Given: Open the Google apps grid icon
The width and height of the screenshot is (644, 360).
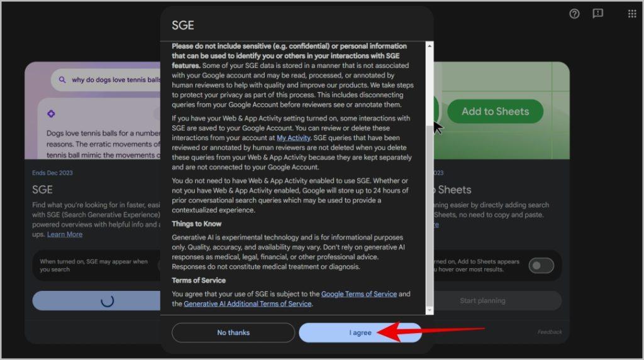Looking at the screenshot, I should point(632,14).
